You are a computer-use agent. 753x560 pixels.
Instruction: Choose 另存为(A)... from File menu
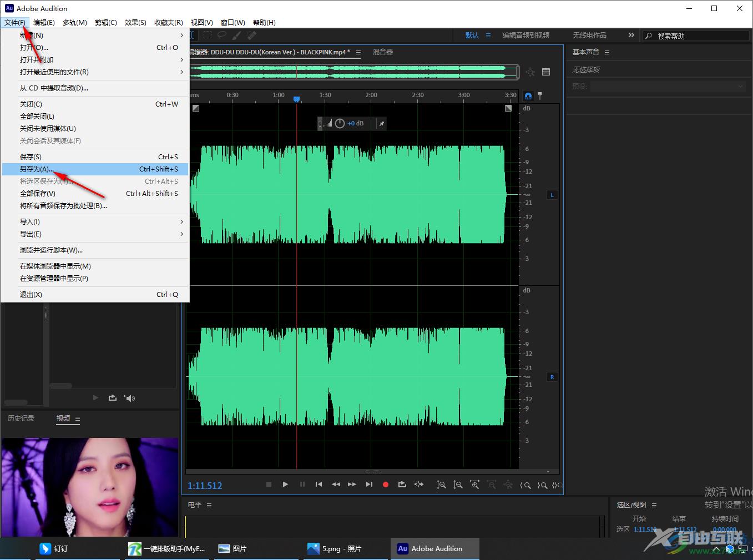95,169
